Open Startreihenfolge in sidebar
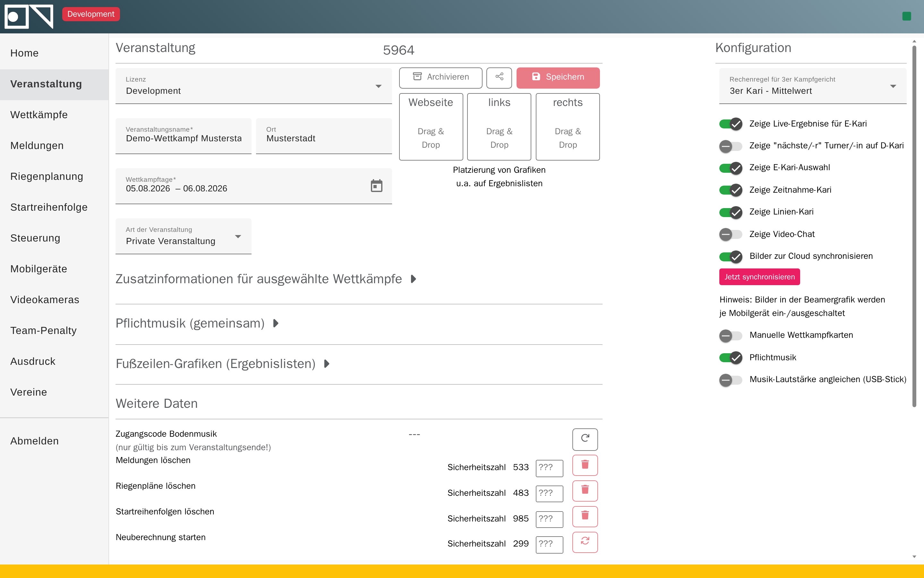Screen dimensions: 924x578 [54, 207]
